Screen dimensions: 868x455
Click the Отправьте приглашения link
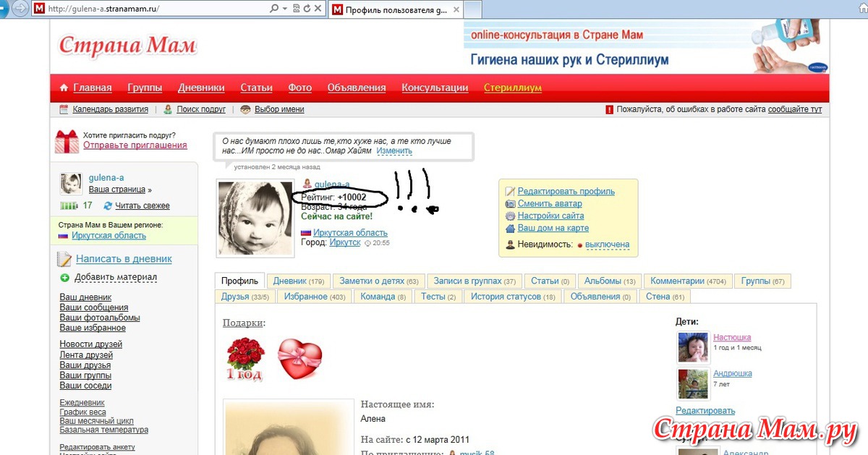coord(135,145)
